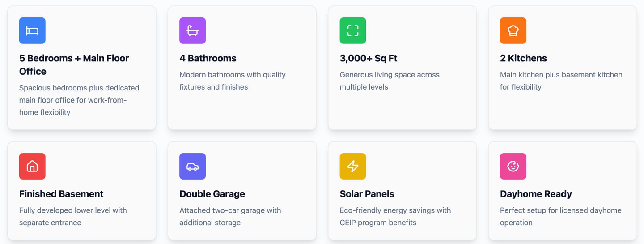Select the "4 Bathrooms" heading
Viewport: 644px width, 244px height.
208,58
